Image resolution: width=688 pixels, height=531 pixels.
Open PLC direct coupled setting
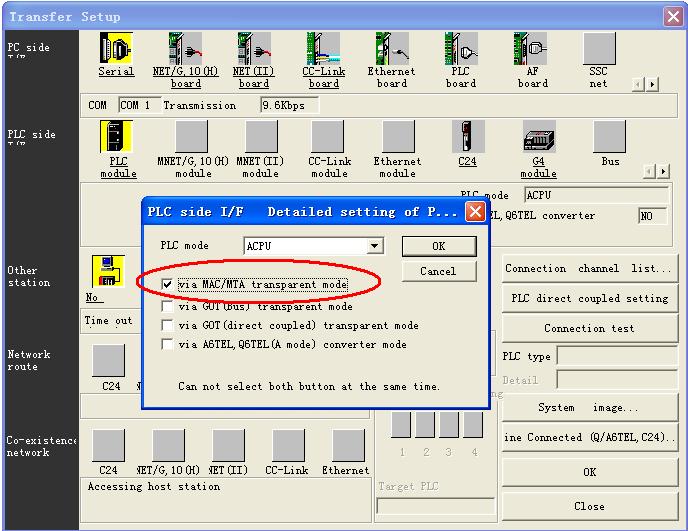click(x=588, y=298)
